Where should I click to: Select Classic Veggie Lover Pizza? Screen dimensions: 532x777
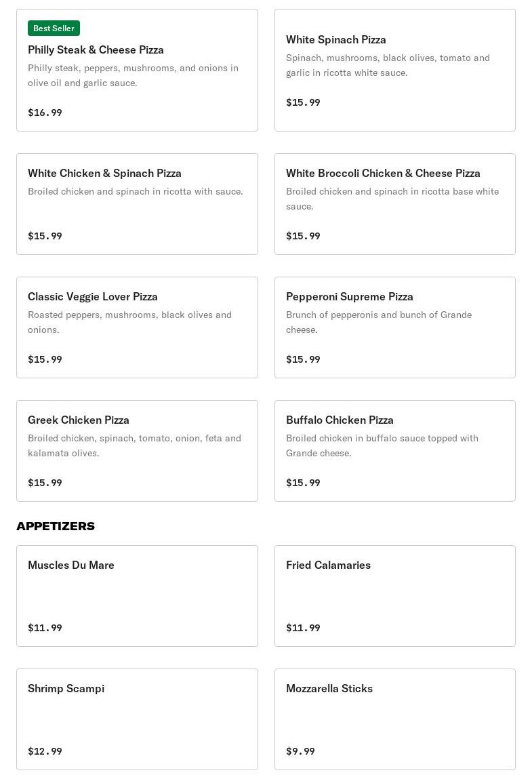click(x=137, y=327)
